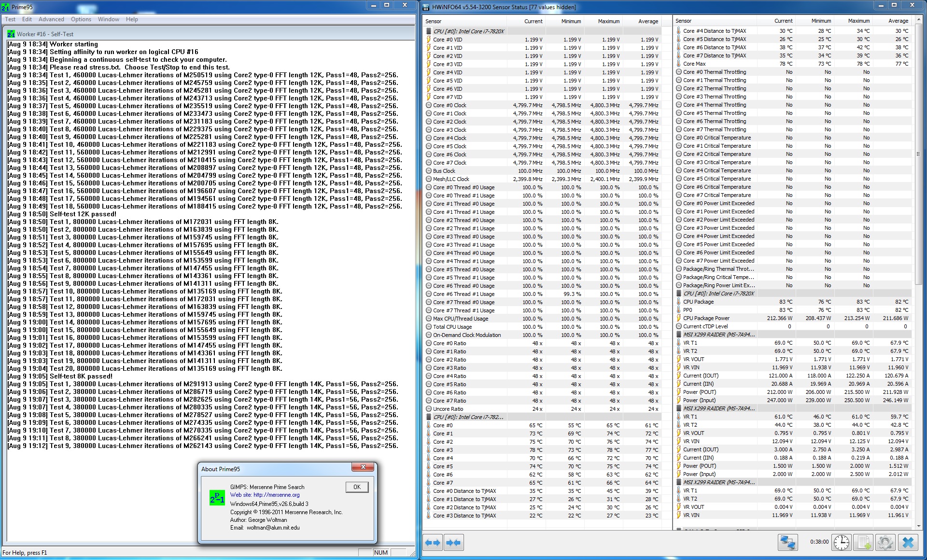Click the email woltman@alum.mit.edu in About dialog

pos(273,528)
